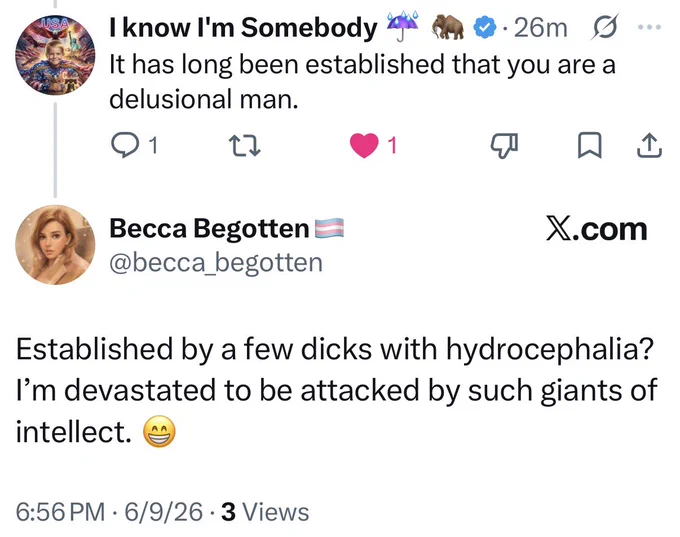This screenshot has width=680, height=537.
Task: Click the reply text about hydrocephalia
Action: tap(337, 390)
